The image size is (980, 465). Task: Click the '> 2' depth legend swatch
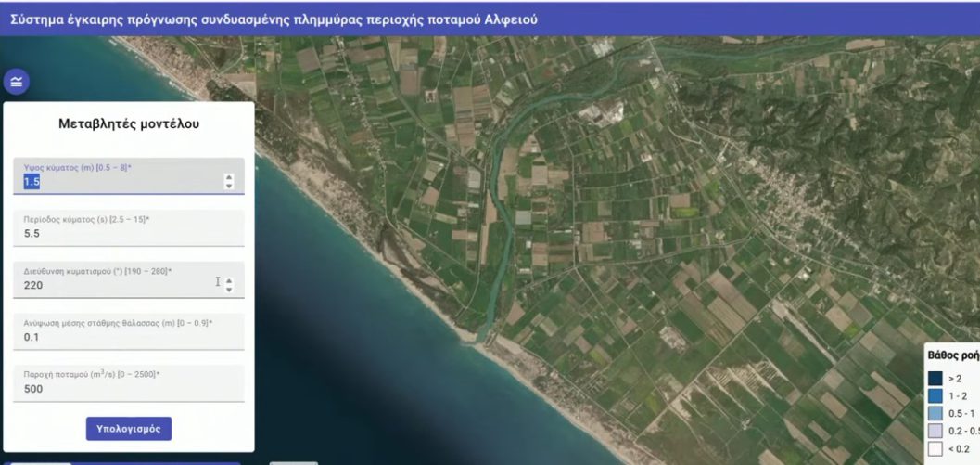935,378
